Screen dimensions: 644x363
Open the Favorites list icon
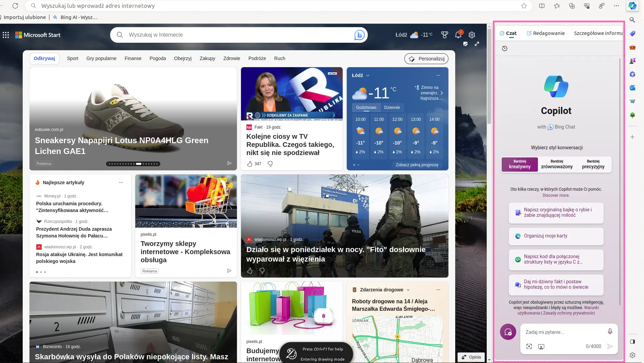point(557,6)
